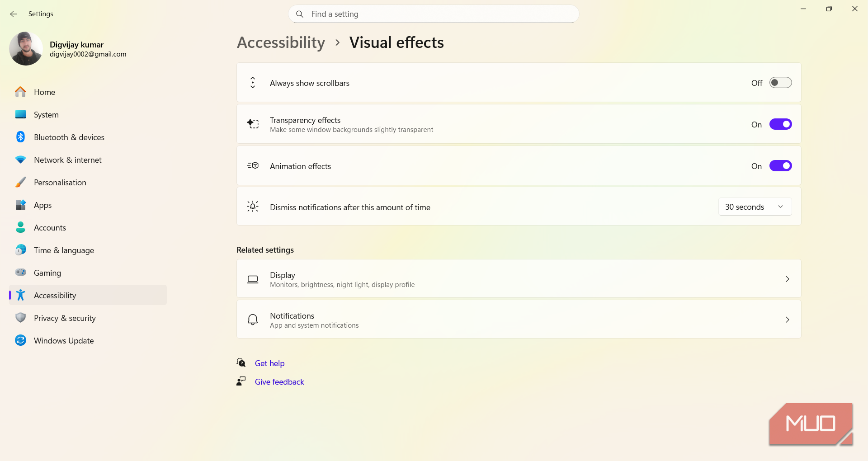This screenshot has height=461, width=868.
Task: Click the Give feedback person icon
Action: tap(241, 381)
